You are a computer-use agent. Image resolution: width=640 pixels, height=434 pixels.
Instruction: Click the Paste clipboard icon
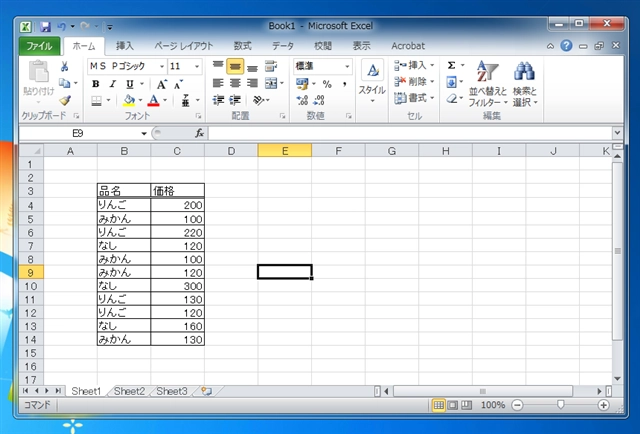pos(39,72)
